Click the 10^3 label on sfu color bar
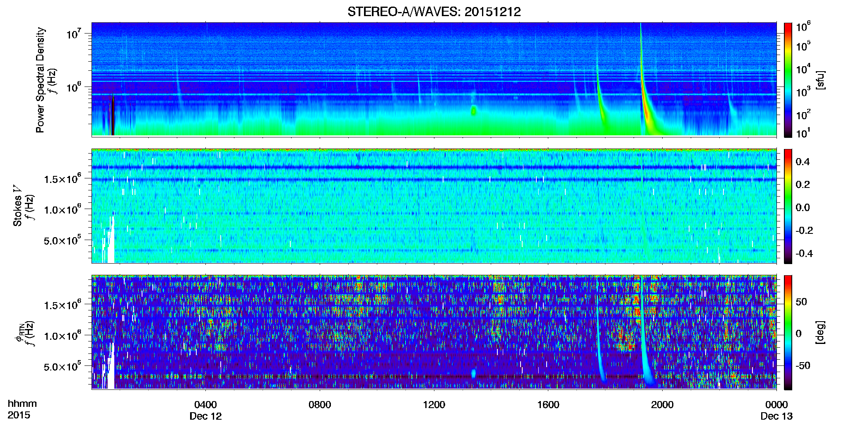 pos(803,91)
